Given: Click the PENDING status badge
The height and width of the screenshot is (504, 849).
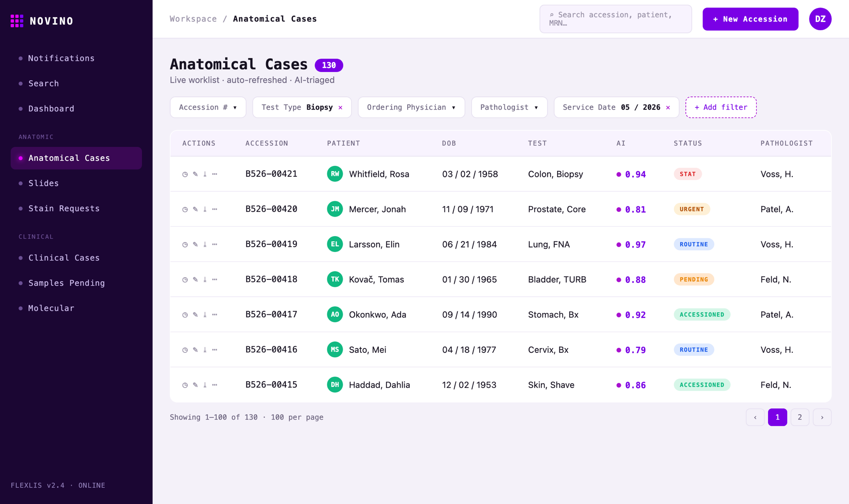Looking at the screenshot, I should pyautogui.click(x=694, y=279).
